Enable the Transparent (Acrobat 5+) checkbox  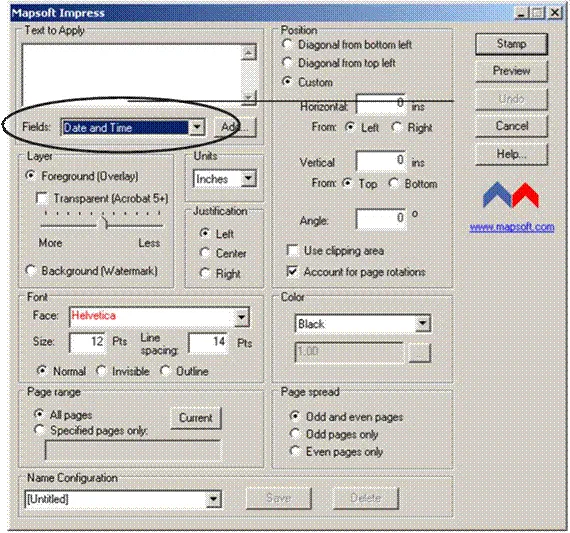[x=42, y=199]
